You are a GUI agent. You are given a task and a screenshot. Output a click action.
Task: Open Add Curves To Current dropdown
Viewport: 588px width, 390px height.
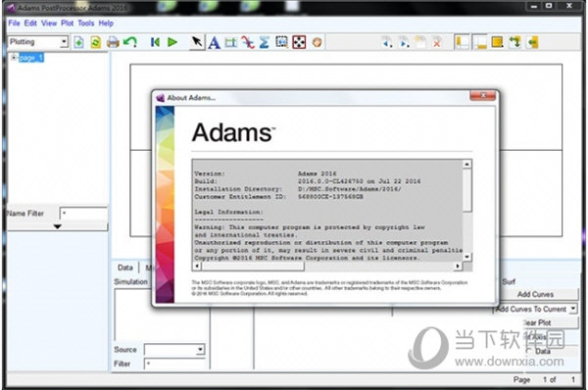(x=572, y=309)
